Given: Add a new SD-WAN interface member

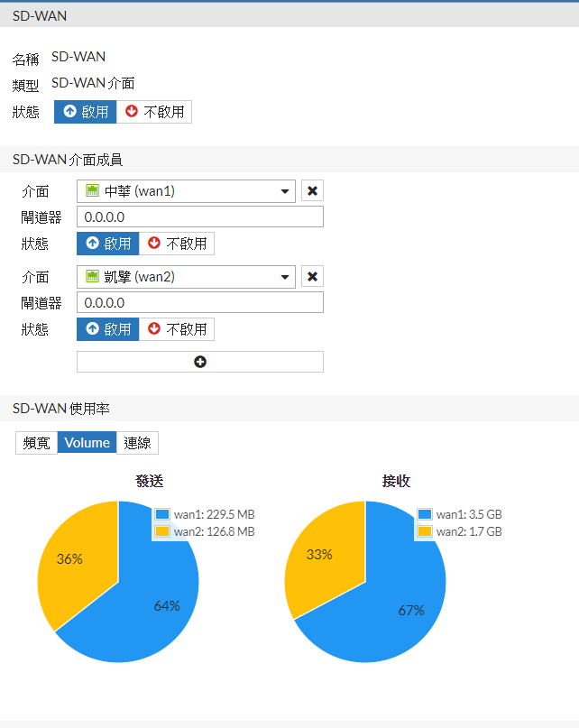Looking at the screenshot, I should [x=199, y=362].
